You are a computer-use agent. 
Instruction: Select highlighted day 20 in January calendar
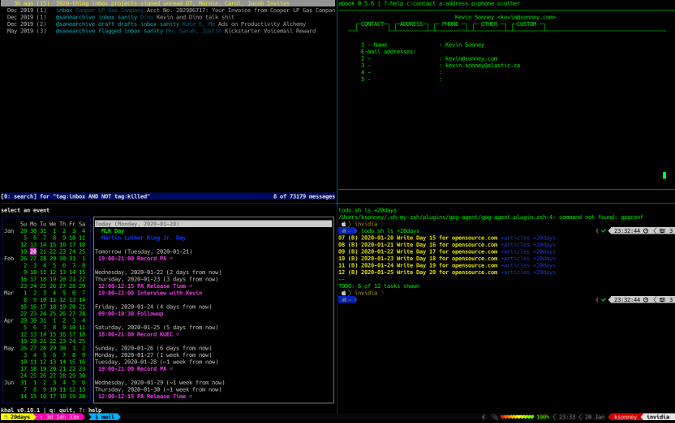point(34,250)
